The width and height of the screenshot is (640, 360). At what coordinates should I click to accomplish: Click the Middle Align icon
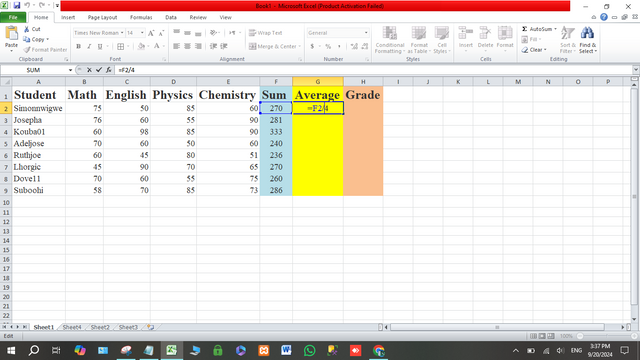pyautogui.click(x=187, y=33)
